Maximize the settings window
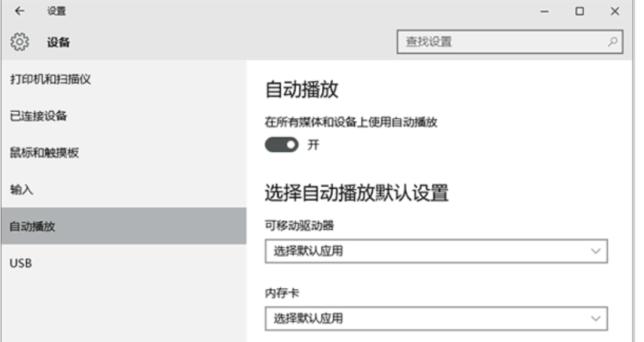Image resolution: width=644 pixels, height=342 pixels. pos(580,11)
